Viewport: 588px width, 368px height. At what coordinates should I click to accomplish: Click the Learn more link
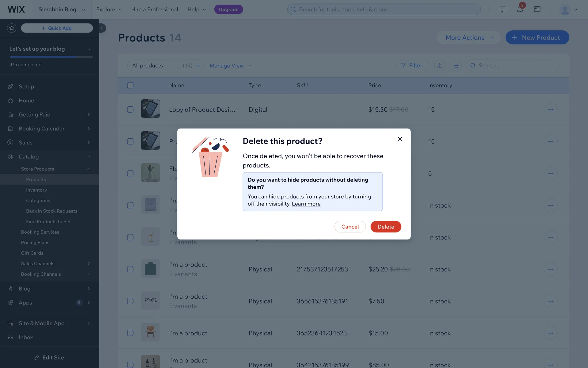(x=306, y=204)
